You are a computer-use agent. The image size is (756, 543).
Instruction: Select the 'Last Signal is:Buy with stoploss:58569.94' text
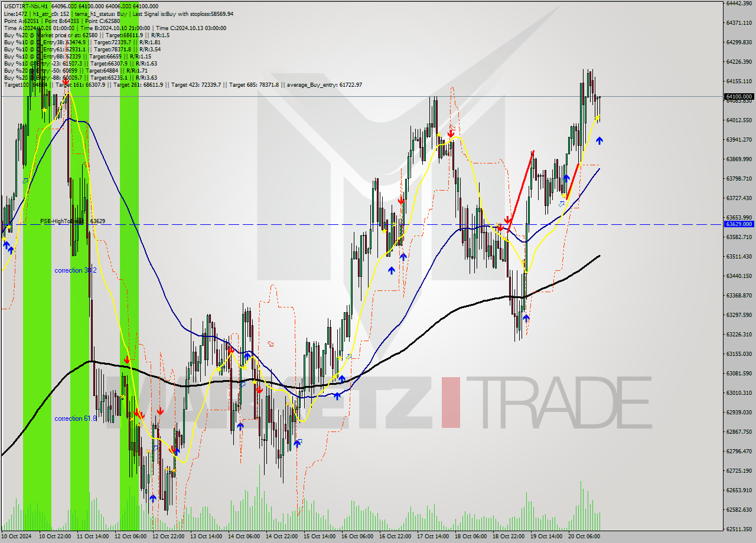click(183, 14)
